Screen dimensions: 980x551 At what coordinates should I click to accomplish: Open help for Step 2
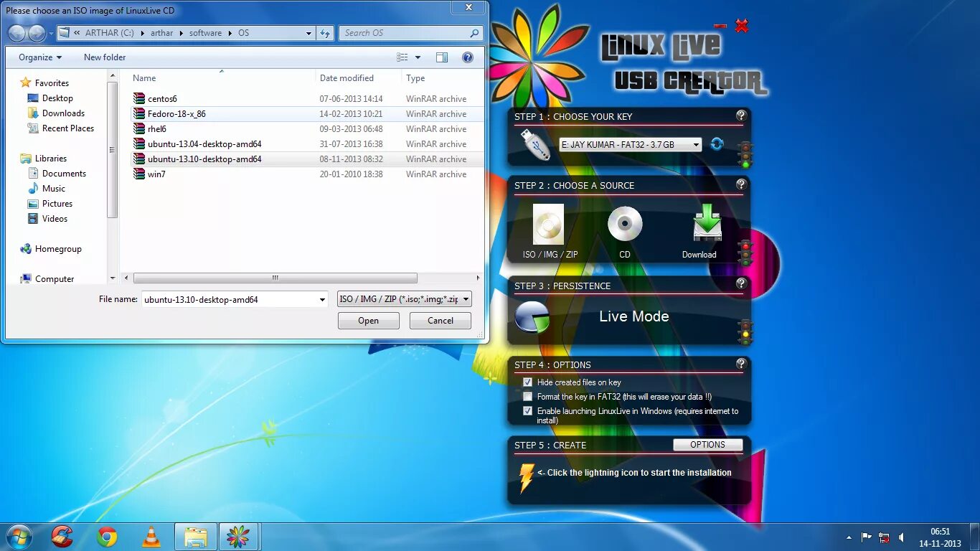(741, 184)
